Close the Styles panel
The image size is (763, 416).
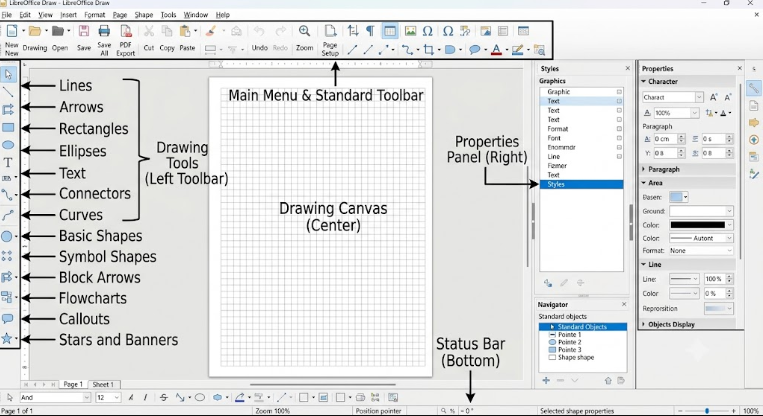coord(627,68)
